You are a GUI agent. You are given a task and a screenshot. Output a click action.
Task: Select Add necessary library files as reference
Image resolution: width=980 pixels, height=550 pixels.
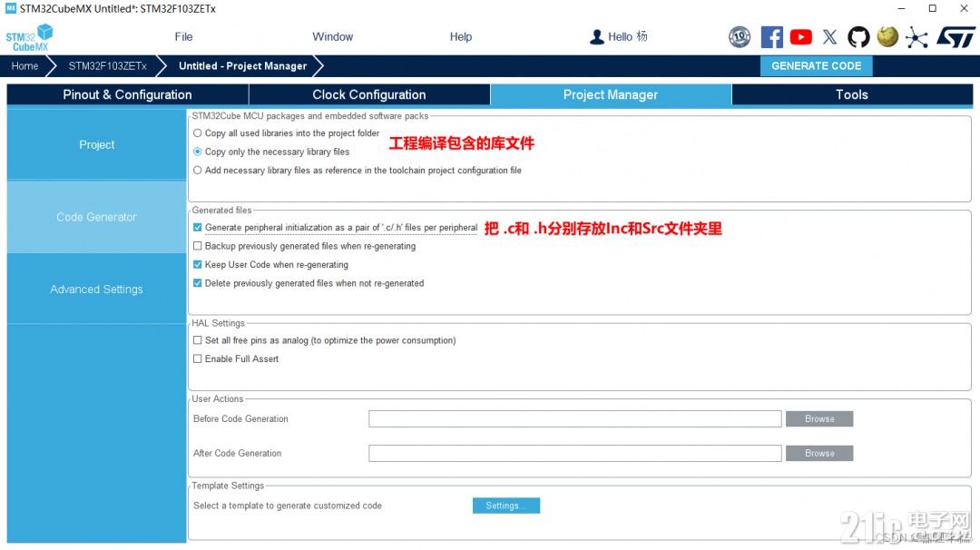click(198, 170)
